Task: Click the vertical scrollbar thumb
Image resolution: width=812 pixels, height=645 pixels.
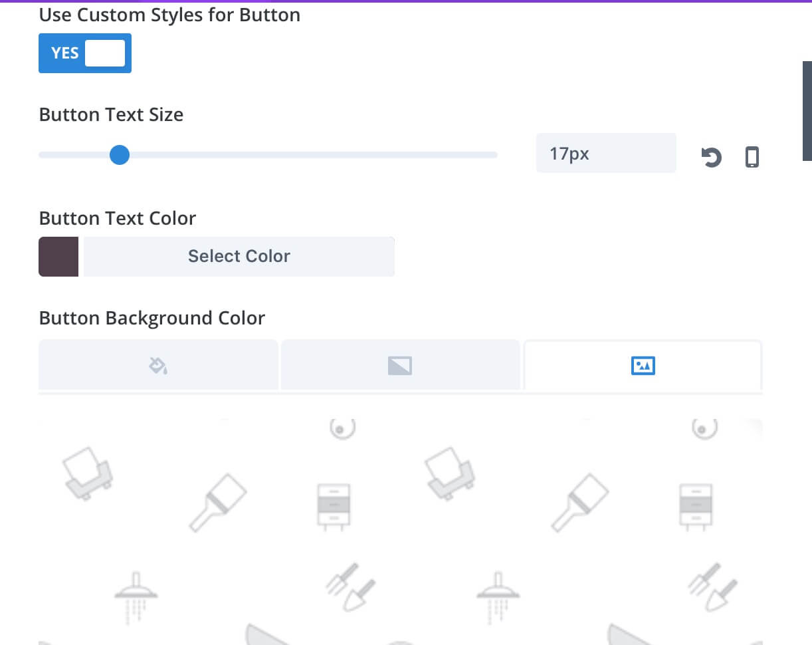Action: coord(807,111)
